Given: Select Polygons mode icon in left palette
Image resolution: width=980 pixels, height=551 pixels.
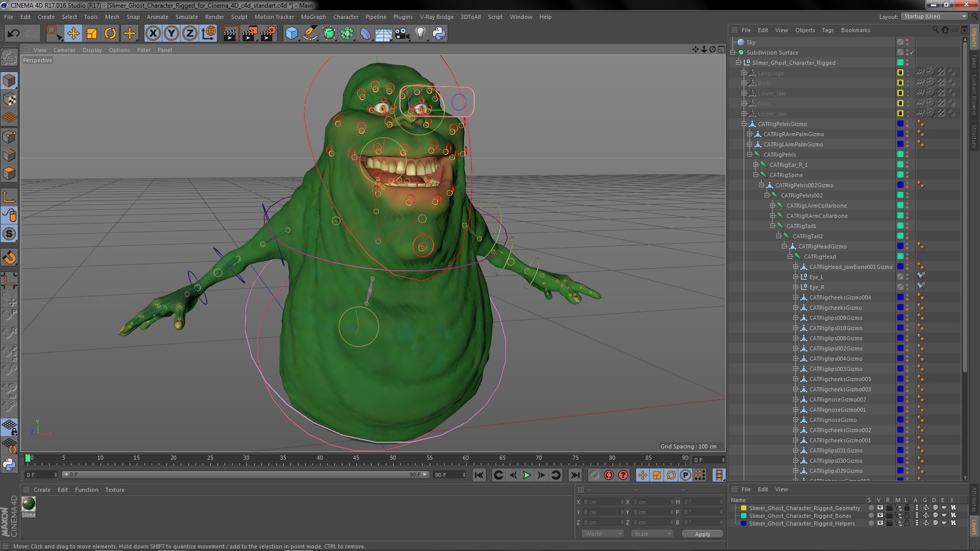Looking at the screenshot, I should [9, 174].
